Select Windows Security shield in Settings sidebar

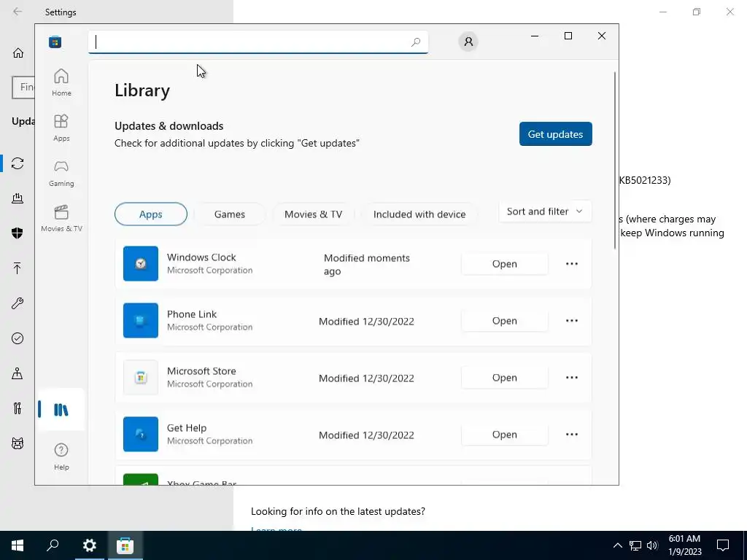point(18,233)
